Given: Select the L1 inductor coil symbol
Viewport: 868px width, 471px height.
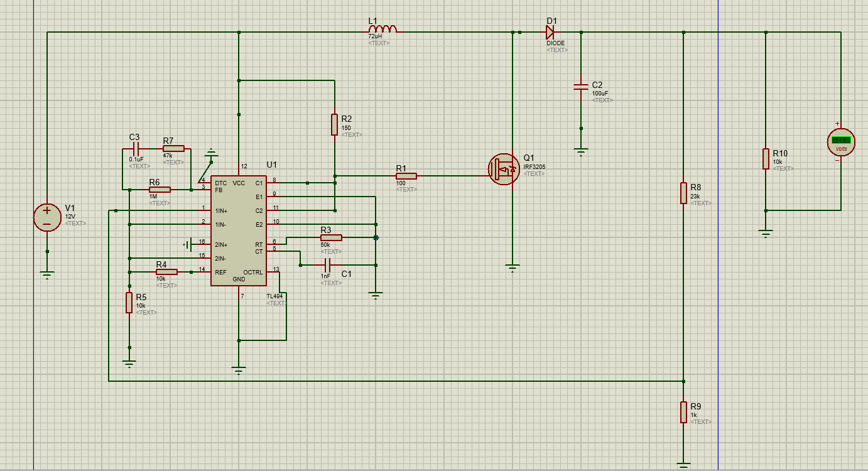Looking at the screenshot, I should coord(382,29).
